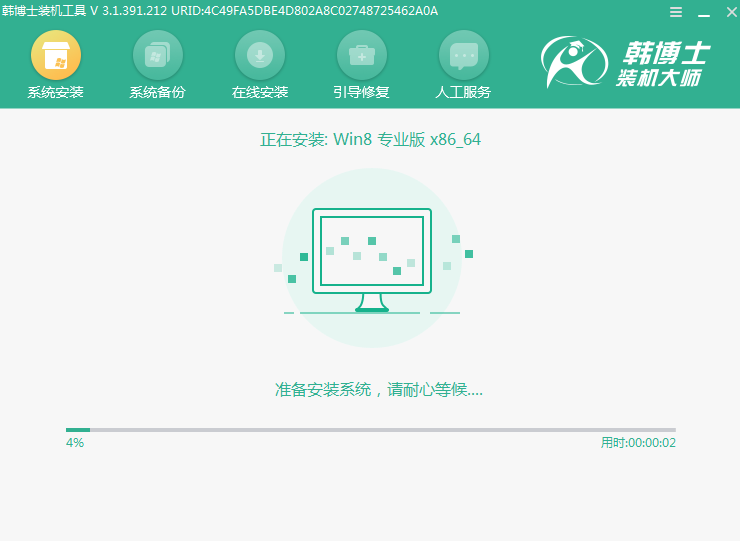740x541 pixels.
Task: Click the 4% progress percentage
Action: pyautogui.click(x=75, y=443)
